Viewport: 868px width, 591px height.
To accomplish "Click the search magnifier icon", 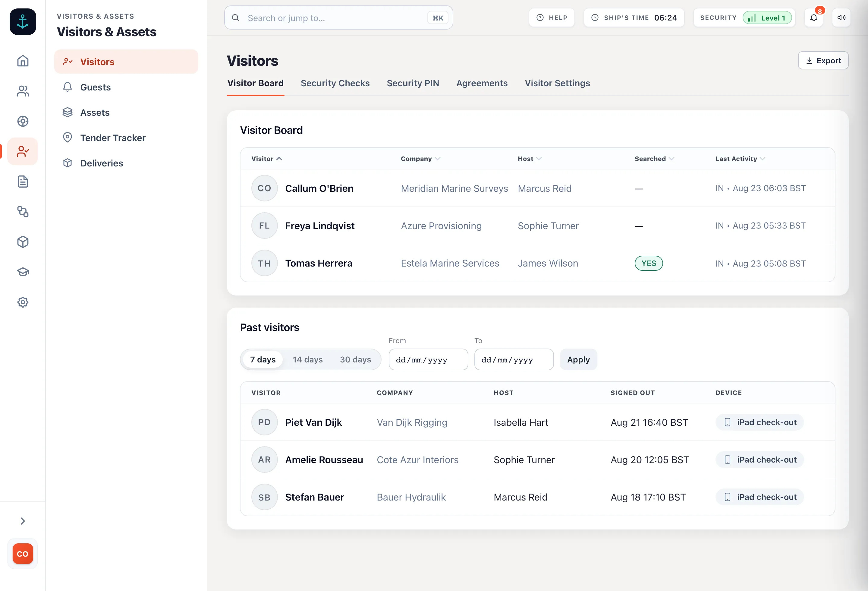I will pyautogui.click(x=236, y=17).
